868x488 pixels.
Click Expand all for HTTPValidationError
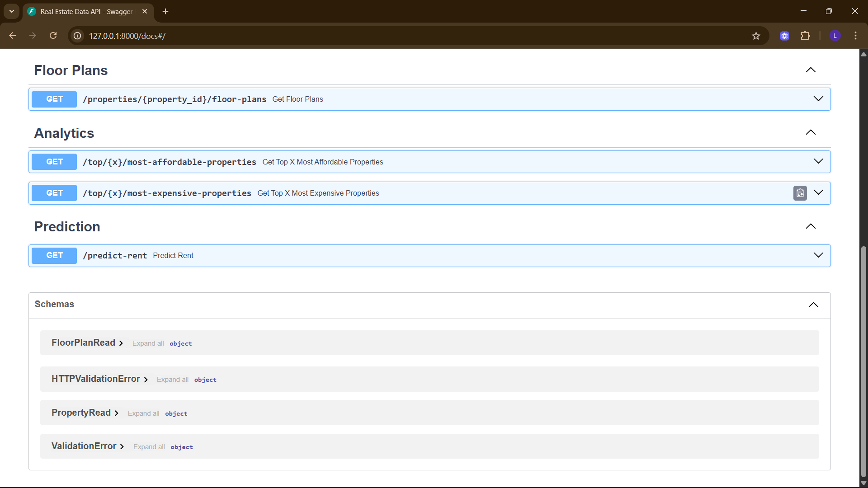172,380
